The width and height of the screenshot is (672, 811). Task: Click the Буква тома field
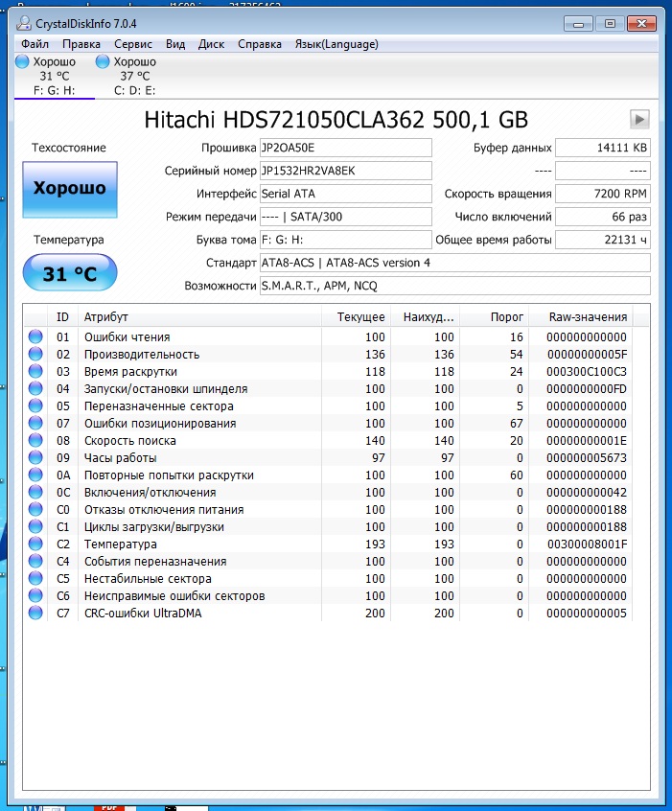coord(345,240)
